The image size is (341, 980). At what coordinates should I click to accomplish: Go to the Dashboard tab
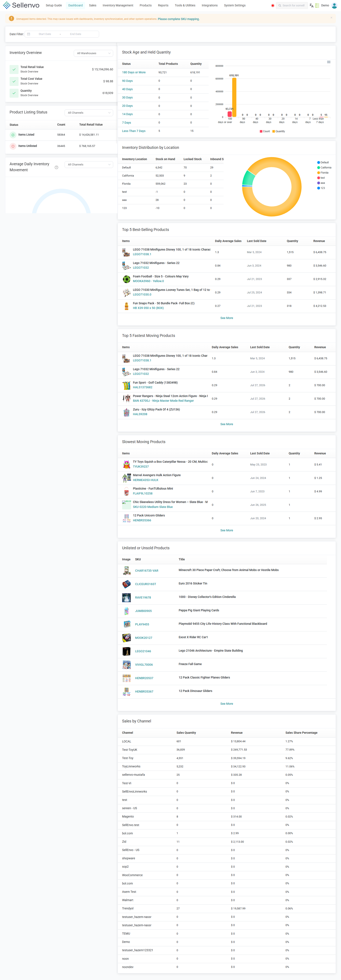point(75,5)
